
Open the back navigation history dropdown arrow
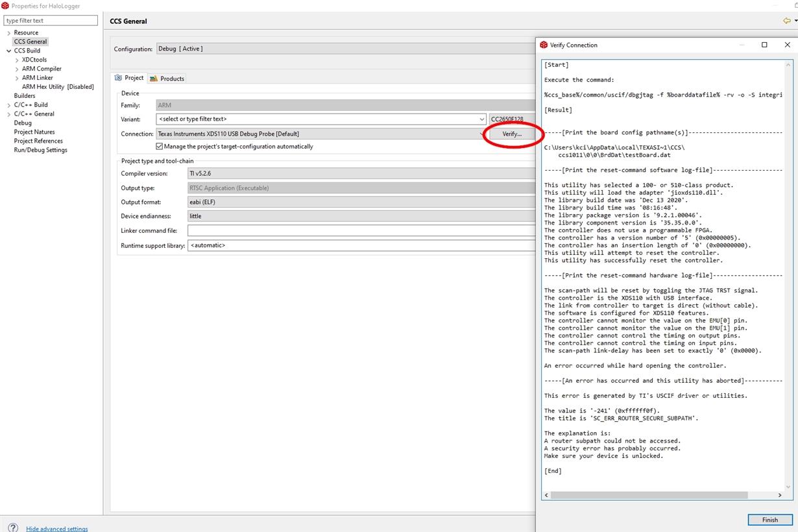coord(795,21)
